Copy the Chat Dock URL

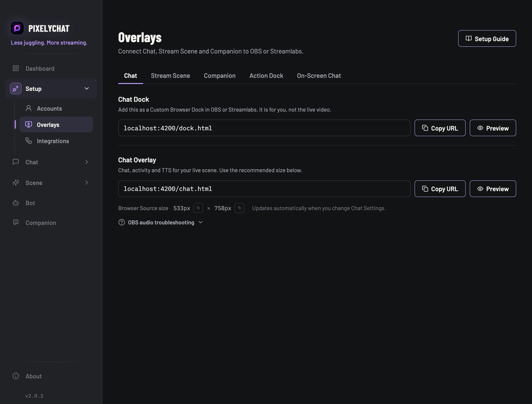440,128
